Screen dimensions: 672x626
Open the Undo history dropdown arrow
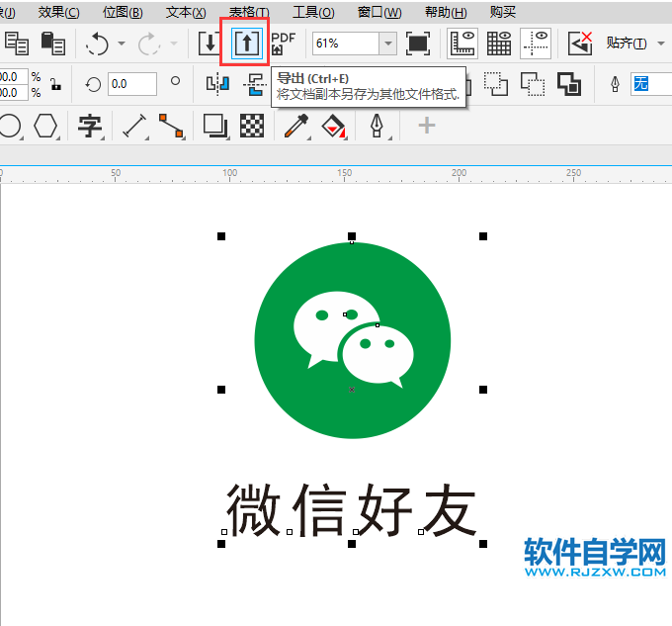click(x=122, y=44)
